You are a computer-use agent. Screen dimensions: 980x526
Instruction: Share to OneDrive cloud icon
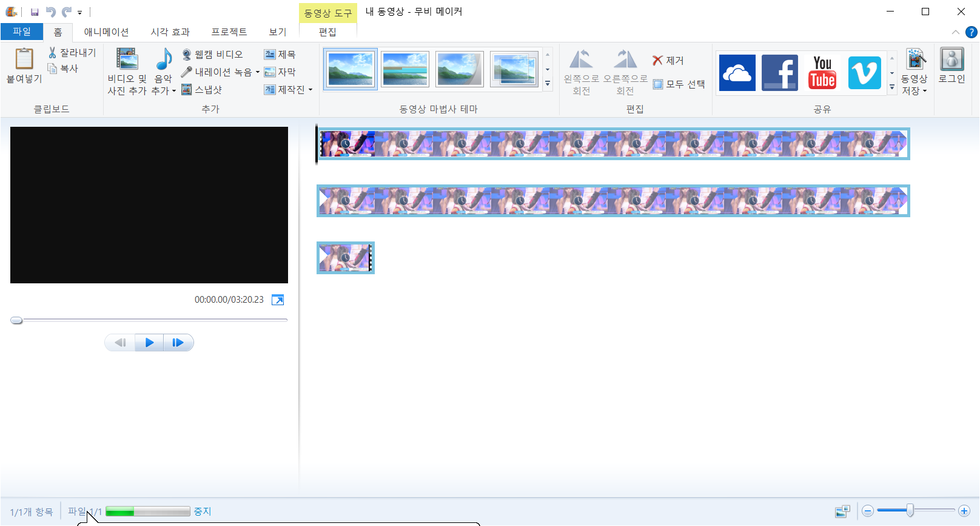tap(737, 73)
